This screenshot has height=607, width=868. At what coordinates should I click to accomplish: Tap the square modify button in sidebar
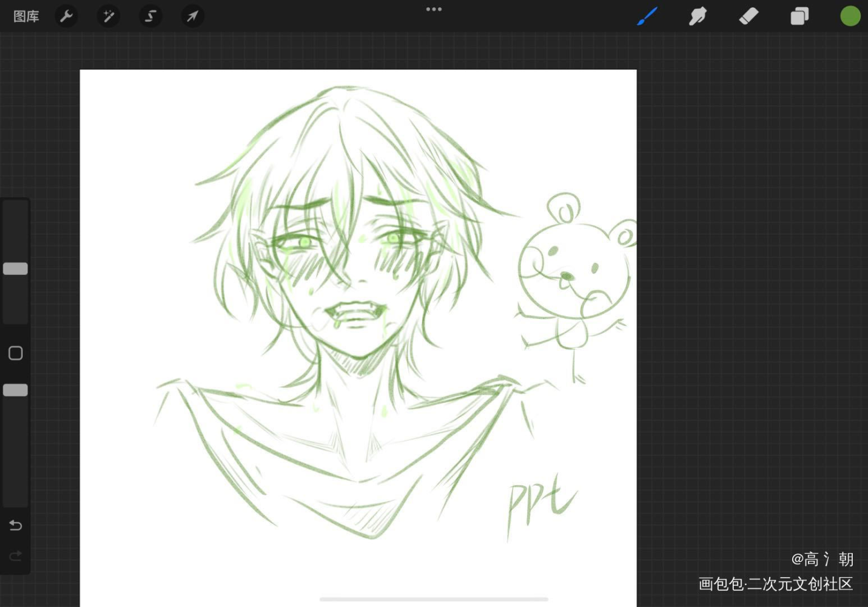click(16, 353)
